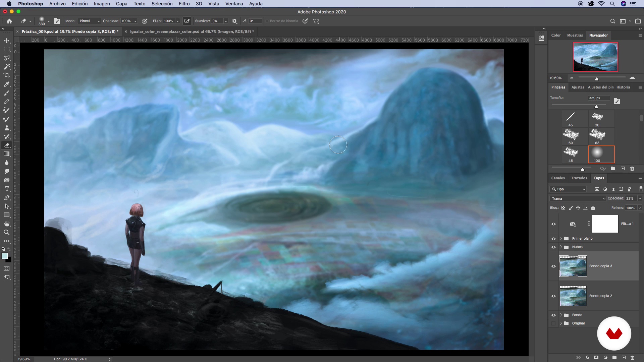Viewport: 644px width, 362px height.
Task: Show the Original group
Action: point(553,323)
